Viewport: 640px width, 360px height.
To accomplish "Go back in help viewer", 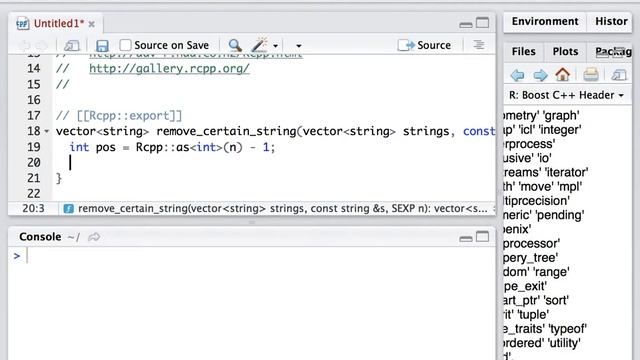I will pos(518,75).
